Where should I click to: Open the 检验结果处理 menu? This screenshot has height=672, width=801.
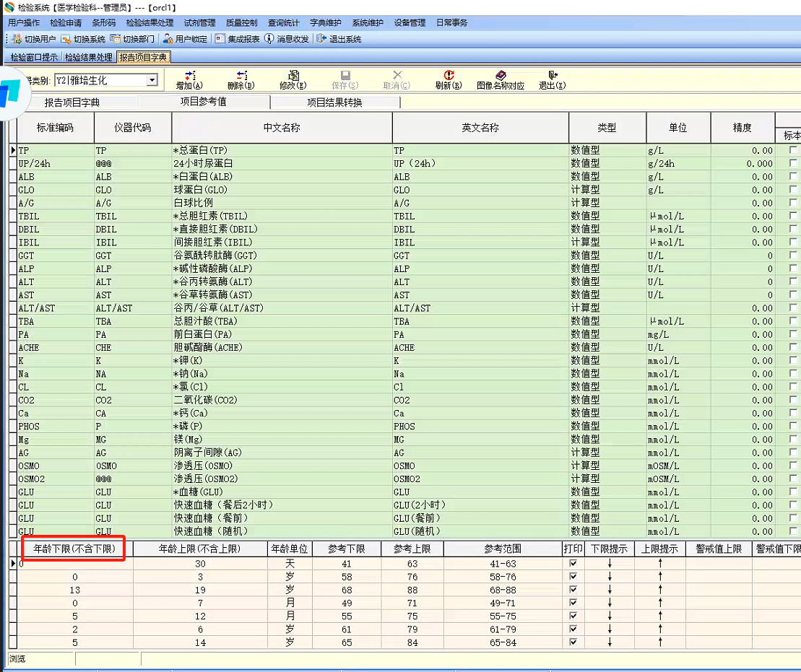[x=150, y=22]
